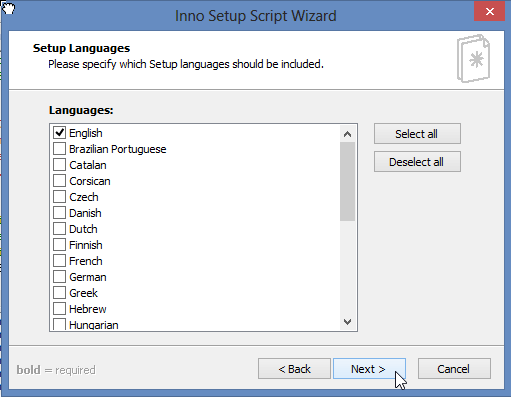Tick the Catalan language checkbox
Viewport: 511px width, 397px height.
59,165
